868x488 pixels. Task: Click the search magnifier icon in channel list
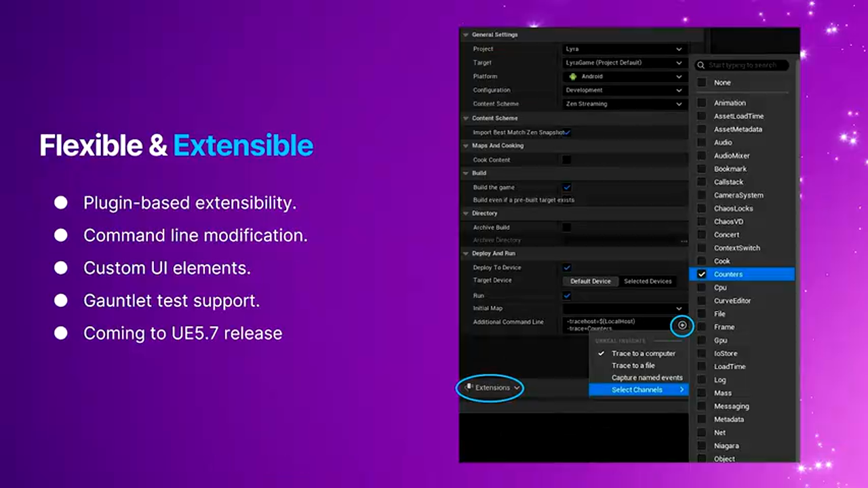click(x=701, y=66)
